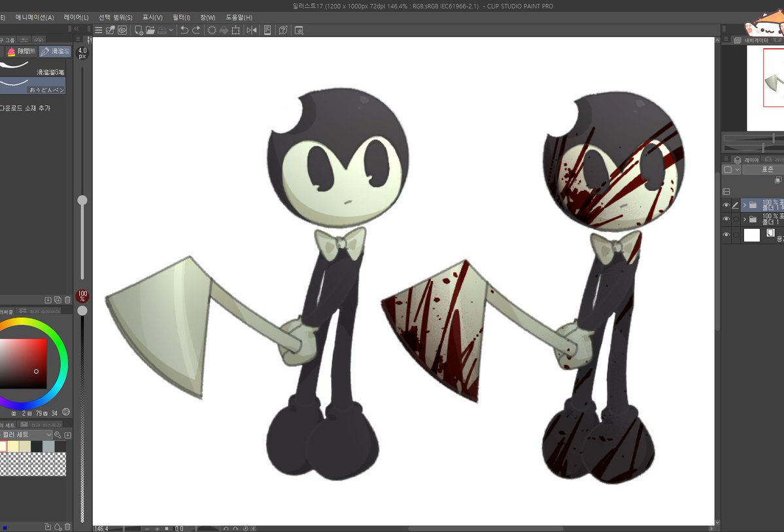Adjust the brush size slider handle
The image size is (784, 532).
tap(82, 200)
